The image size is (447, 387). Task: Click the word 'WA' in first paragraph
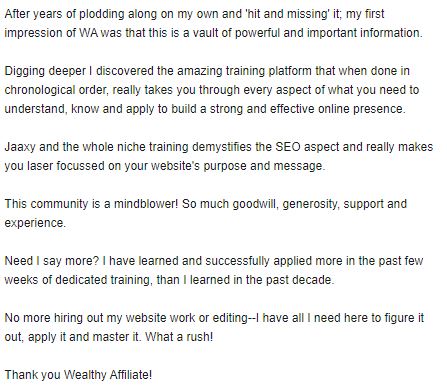[x=89, y=33]
